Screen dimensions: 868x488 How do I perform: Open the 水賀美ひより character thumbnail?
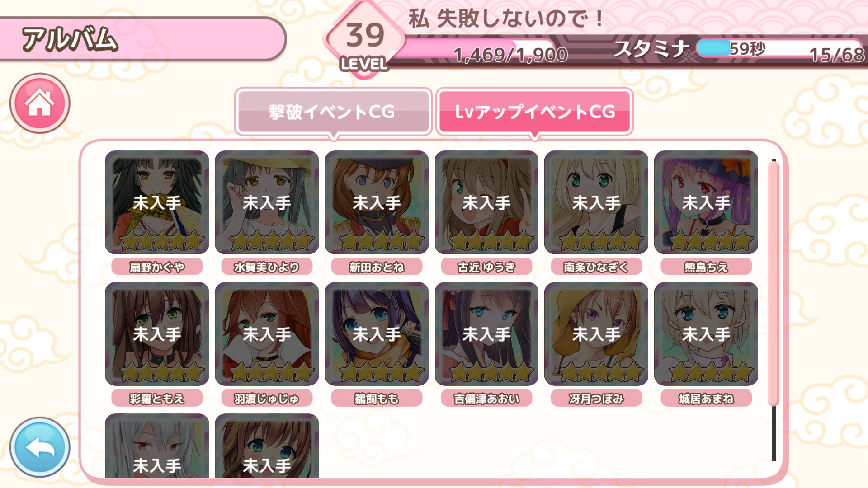click(267, 202)
